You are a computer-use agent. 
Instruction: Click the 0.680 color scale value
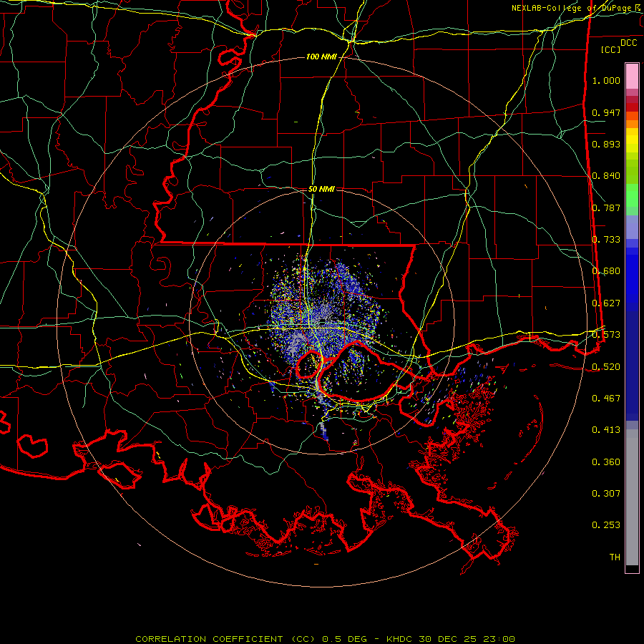coord(606,271)
